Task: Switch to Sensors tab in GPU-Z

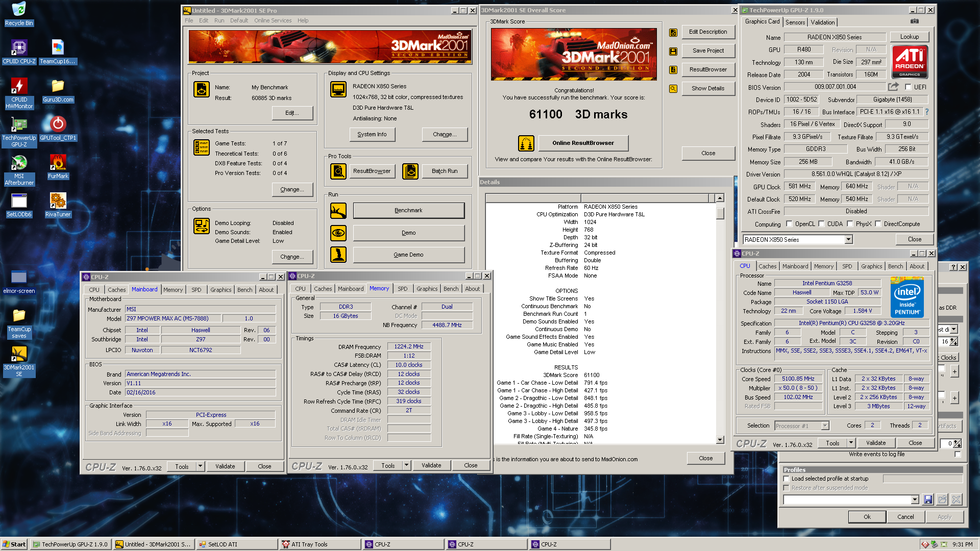Action: pos(795,22)
